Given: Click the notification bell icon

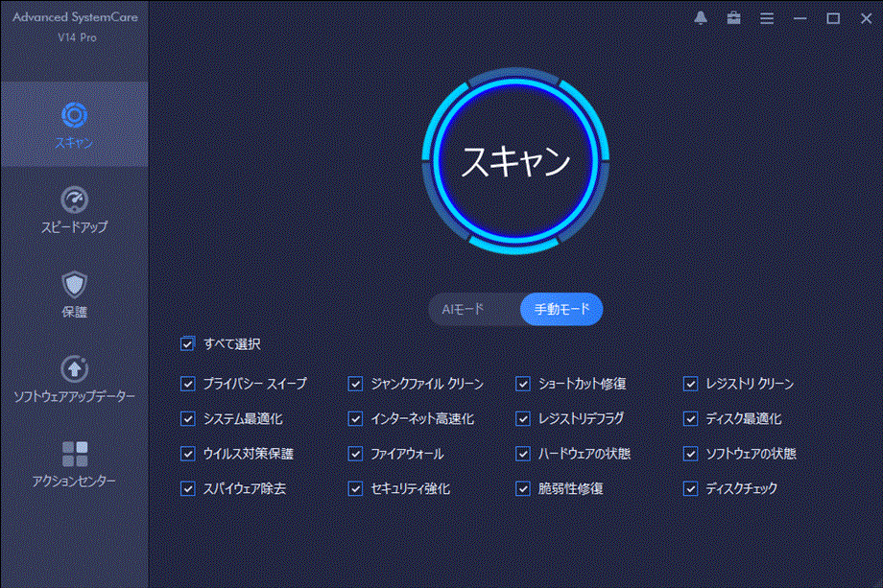Looking at the screenshot, I should coord(701,18).
